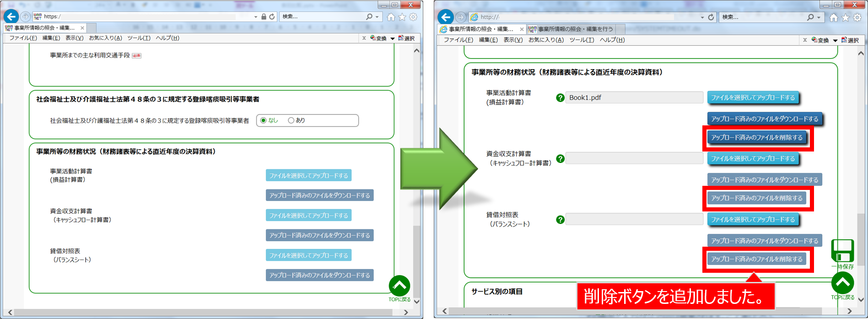Click download button for 貸借対照表 in left window
The height and width of the screenshot is (319, 868).
319,275
